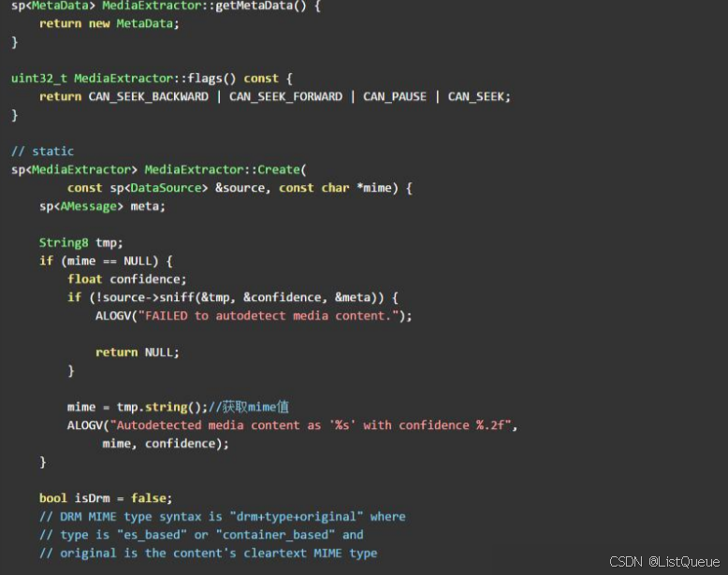
Task: Click the 'mime, confidence);' line
Action: tap(166, 444)
